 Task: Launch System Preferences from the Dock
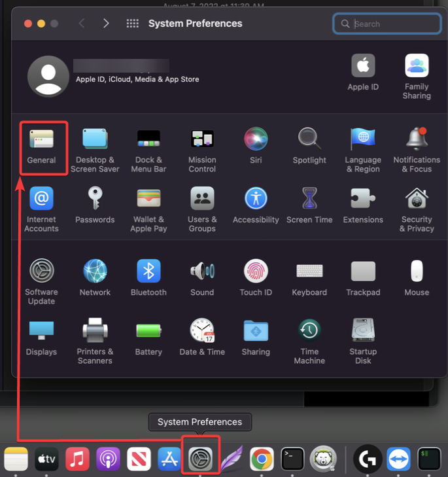click(200, 459)
